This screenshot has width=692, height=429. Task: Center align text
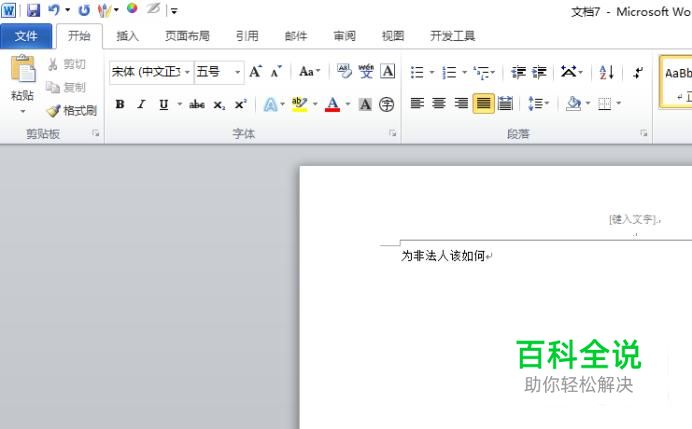439,104
